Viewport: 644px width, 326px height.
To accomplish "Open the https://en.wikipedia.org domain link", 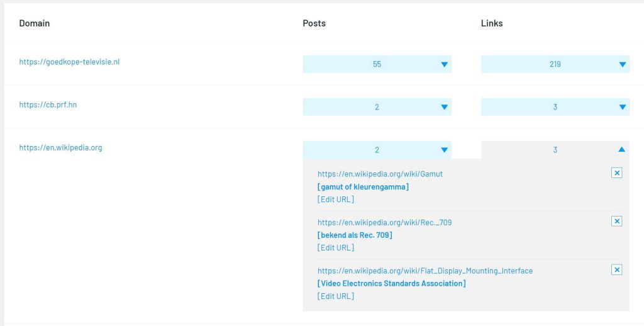I will click(x=61, y=148).
